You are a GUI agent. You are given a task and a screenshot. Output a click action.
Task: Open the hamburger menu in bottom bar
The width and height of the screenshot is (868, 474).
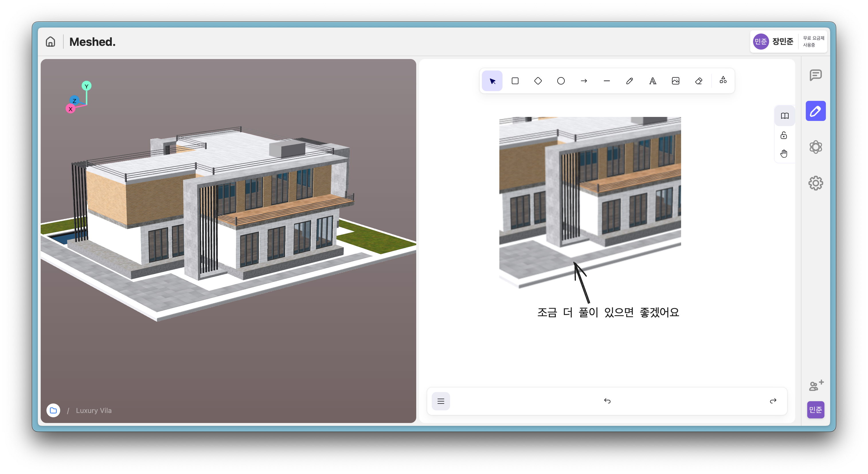coord(441,401)
